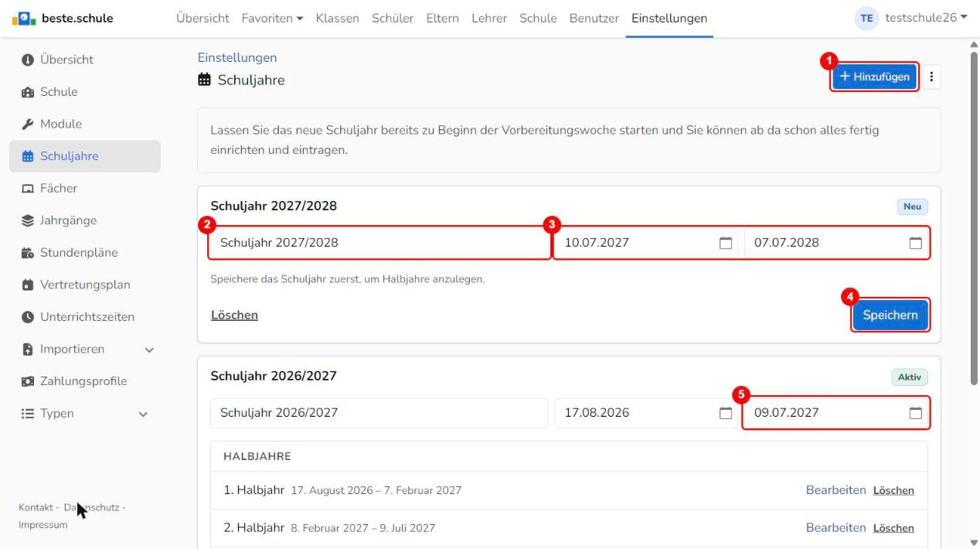Click the Unterrichtszeiten clock icon
The height and width of the screenshot is (549, 980).
pyautogui.click(x=28, y=317)
